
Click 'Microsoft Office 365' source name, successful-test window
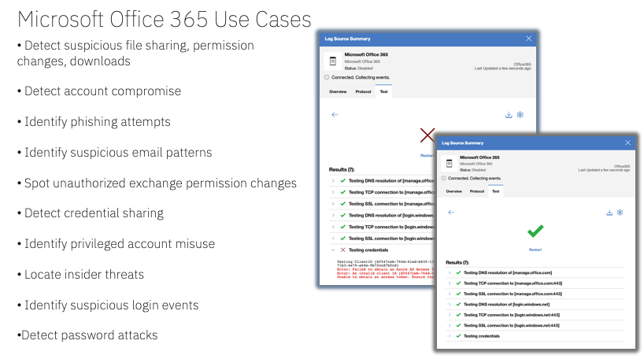coord(479,157)
